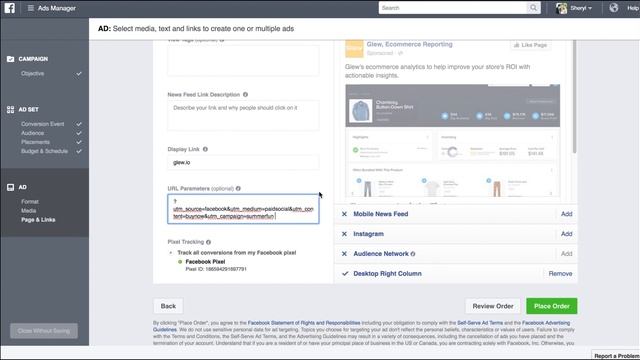Screen dimensions: 640x360
Task: Click the Glew page logo in preview
Action: tap(354, 49)
